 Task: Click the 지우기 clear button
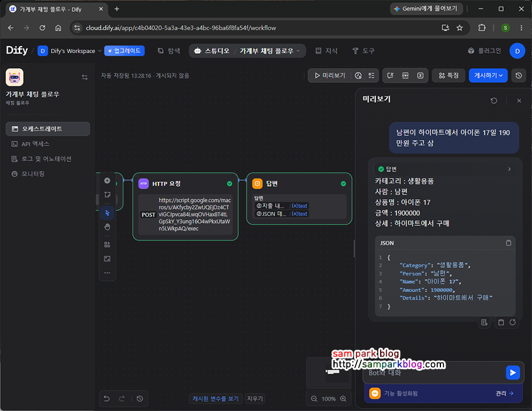pyautogui.click(x=255, y=399)
